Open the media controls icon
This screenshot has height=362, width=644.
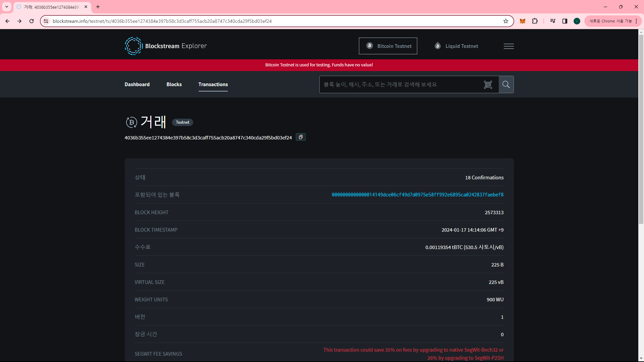[553, 21]
